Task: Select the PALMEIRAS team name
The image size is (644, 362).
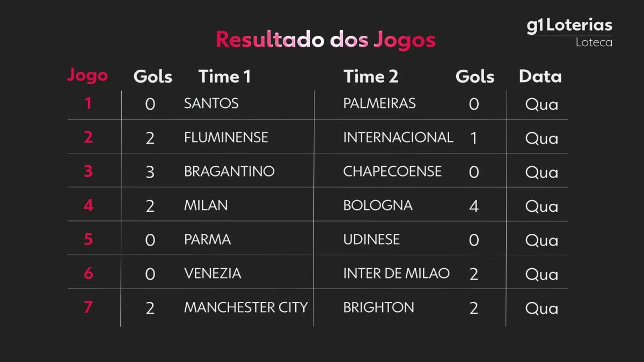Action: pyautogui.click(x=379, y=104)
